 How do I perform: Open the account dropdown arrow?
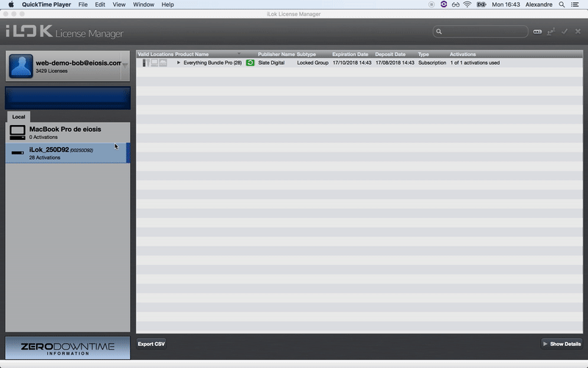tap(125, 66)
